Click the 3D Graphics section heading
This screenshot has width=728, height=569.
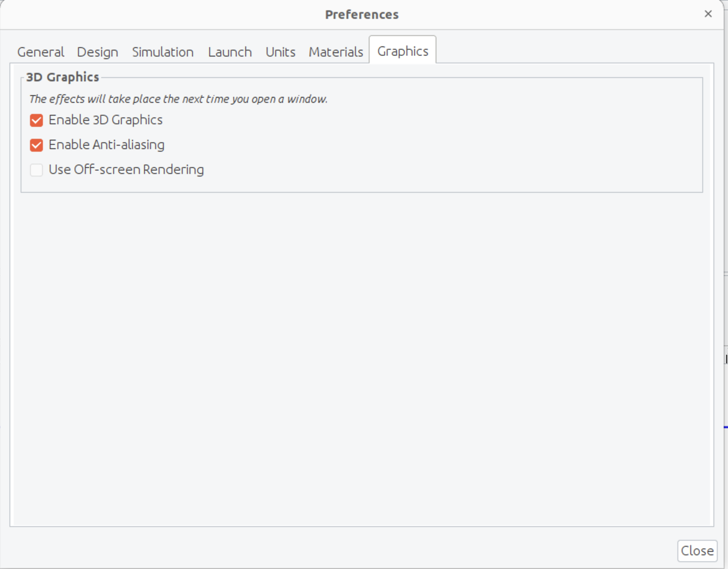click(63, 77)
